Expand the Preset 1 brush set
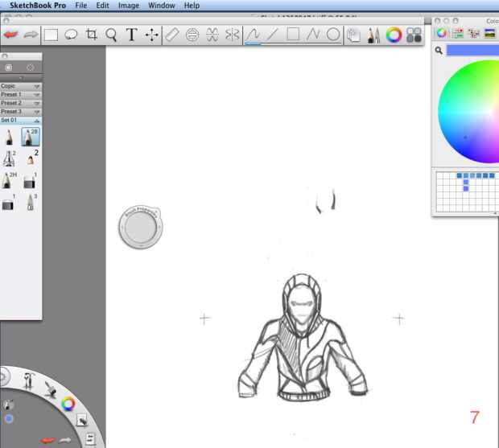Viewport: 499px width, 448px height. coord(21,95)
